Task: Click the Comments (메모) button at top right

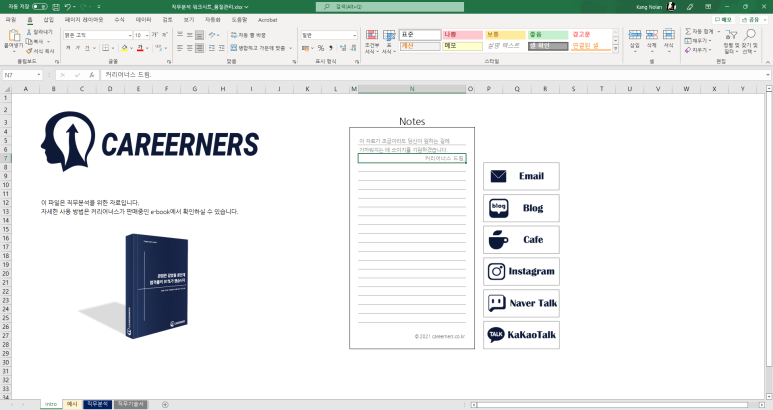Action: pos(724,20)
